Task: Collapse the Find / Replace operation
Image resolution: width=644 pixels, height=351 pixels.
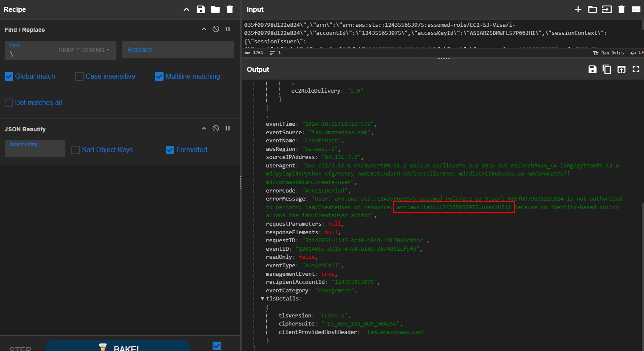Action: click(x=204, y=29)
